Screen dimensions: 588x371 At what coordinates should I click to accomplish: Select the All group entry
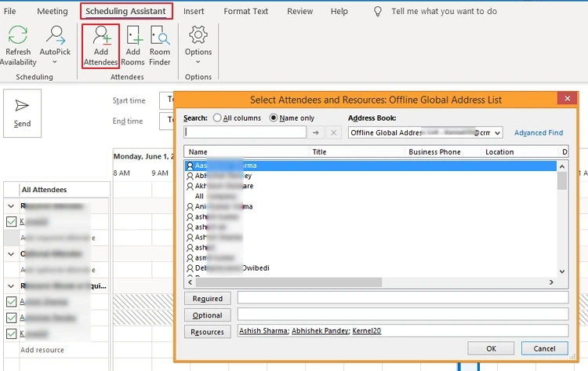tap(216, 196)
